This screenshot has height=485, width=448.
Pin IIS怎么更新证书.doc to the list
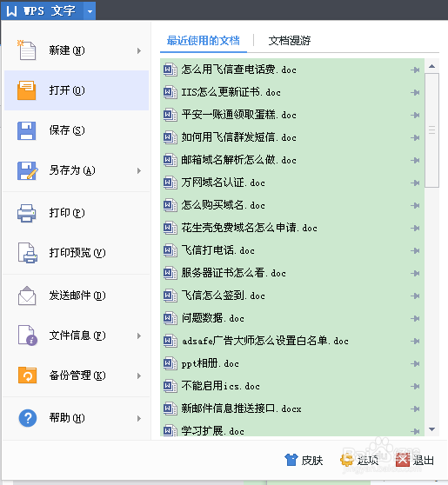point(415,92)
